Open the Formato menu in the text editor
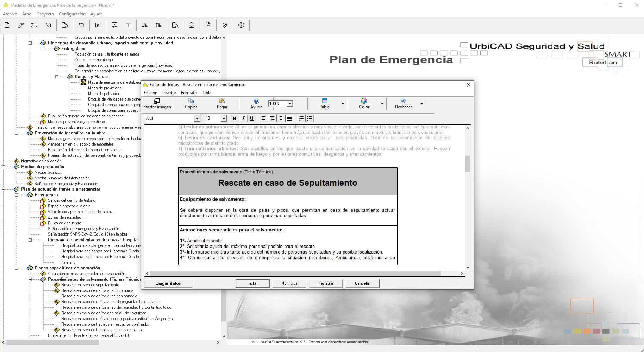644x352 pixels. pyautogui.click(x=189, y=93)
